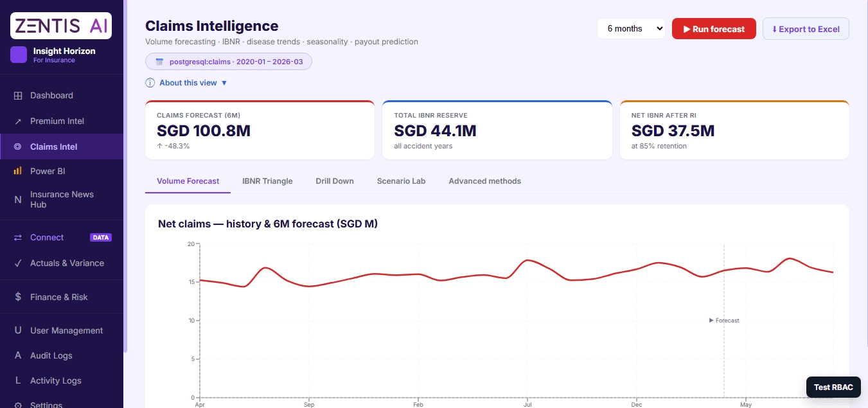Click the 'at 85% retention' text
This screenshot has width=868, height=408.
pyautogui.click(x=659, y=146)
